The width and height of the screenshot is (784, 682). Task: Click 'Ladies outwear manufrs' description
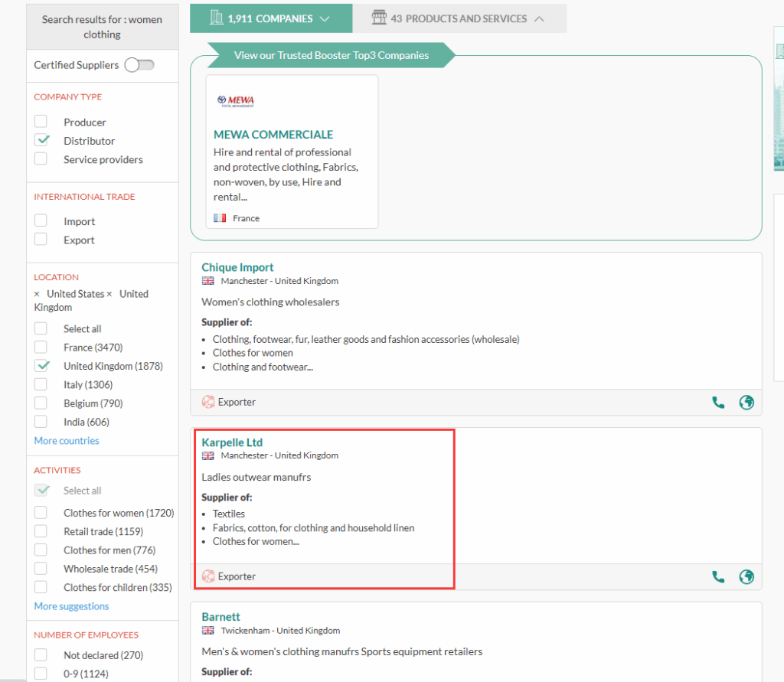click(x=256, y=477)
